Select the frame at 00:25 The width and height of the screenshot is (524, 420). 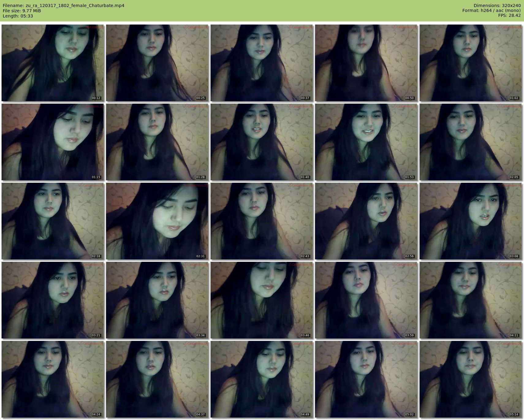[157, 63]
